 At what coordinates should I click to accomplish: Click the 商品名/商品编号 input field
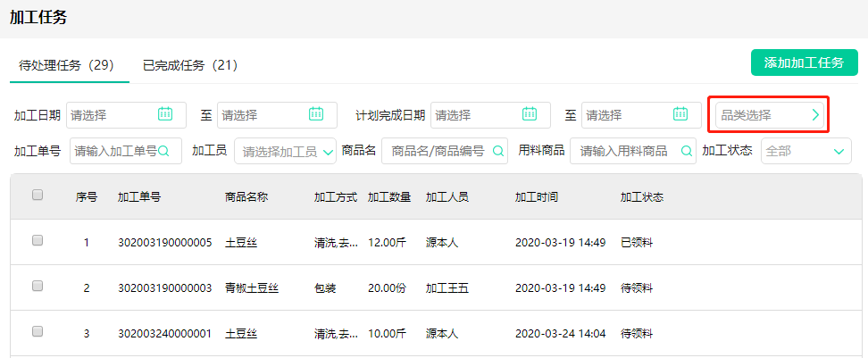point(445,151)
